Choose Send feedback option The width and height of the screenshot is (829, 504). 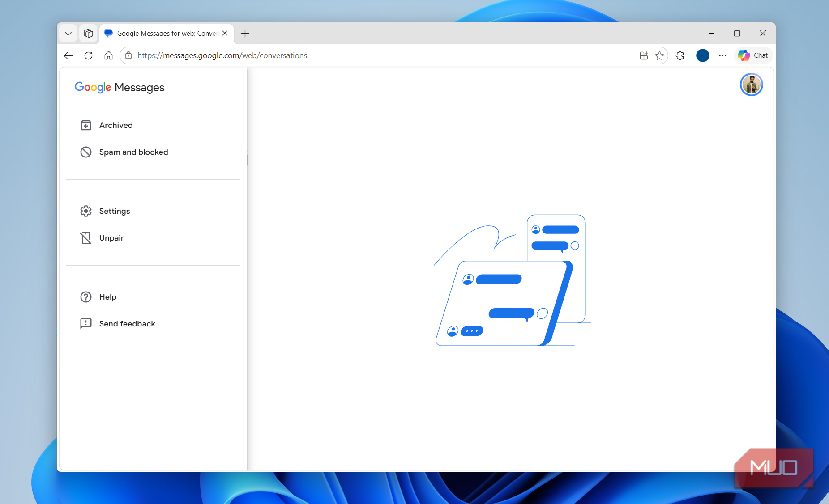pos(153,324)
